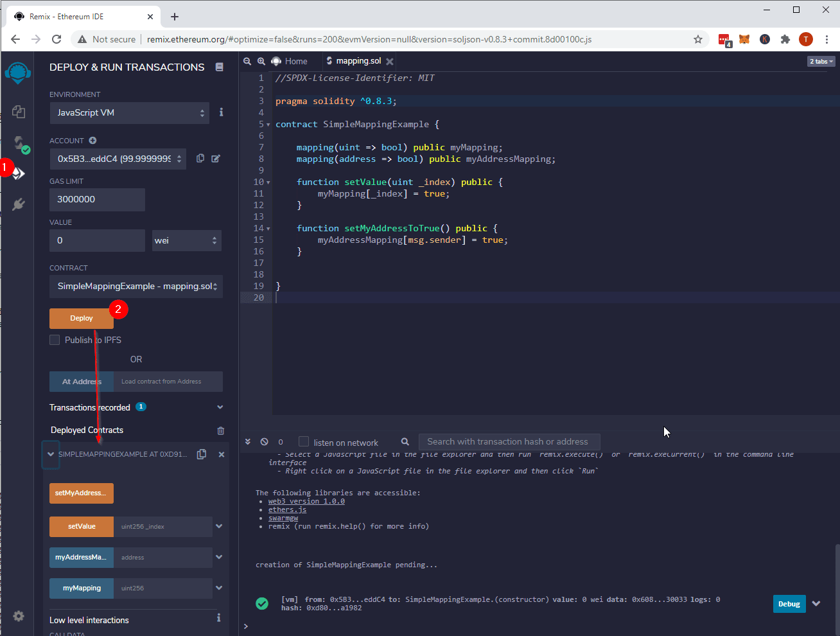The width and height of the screenshot is (840, 636).
Task: Fold the contract block at line 5
Action: click(268, 125)
